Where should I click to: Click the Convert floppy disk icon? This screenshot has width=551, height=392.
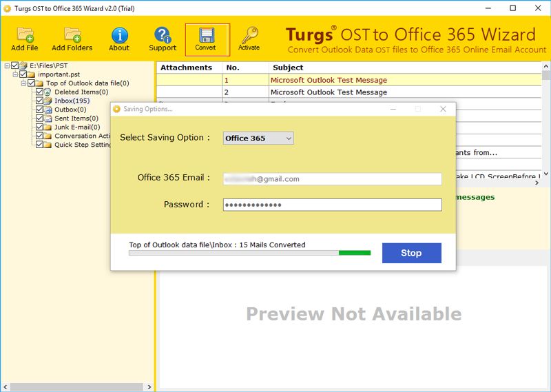207,35
